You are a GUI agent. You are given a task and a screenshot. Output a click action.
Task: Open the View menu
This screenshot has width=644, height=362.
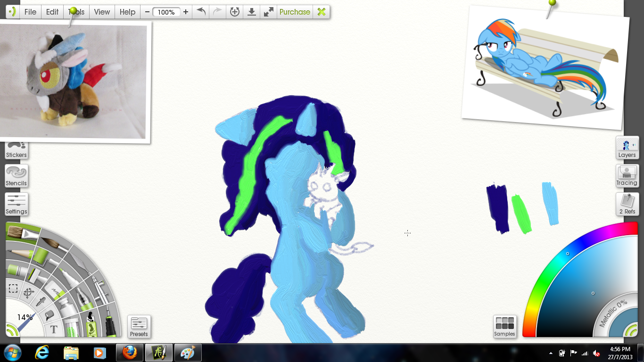(102, 12)
